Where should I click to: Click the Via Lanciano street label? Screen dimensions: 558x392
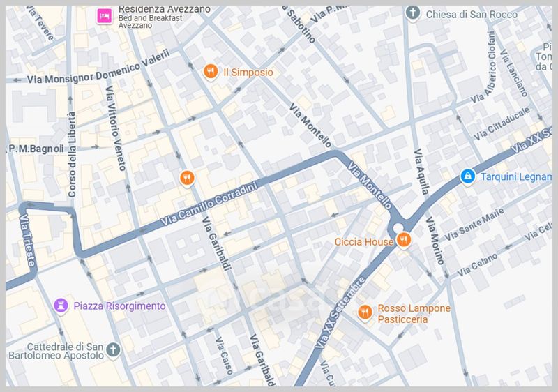pos(513,73)
